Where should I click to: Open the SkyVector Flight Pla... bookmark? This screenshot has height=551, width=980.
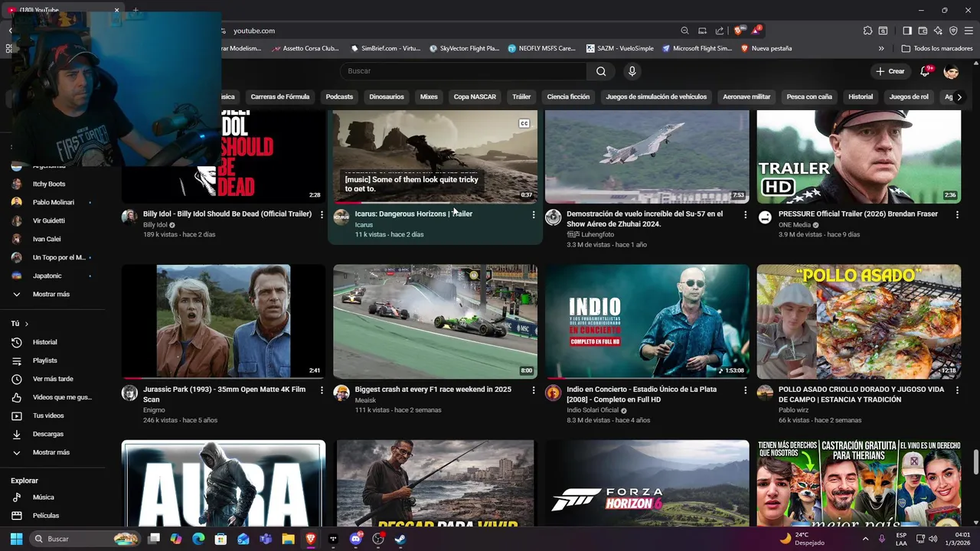(465, 48)
